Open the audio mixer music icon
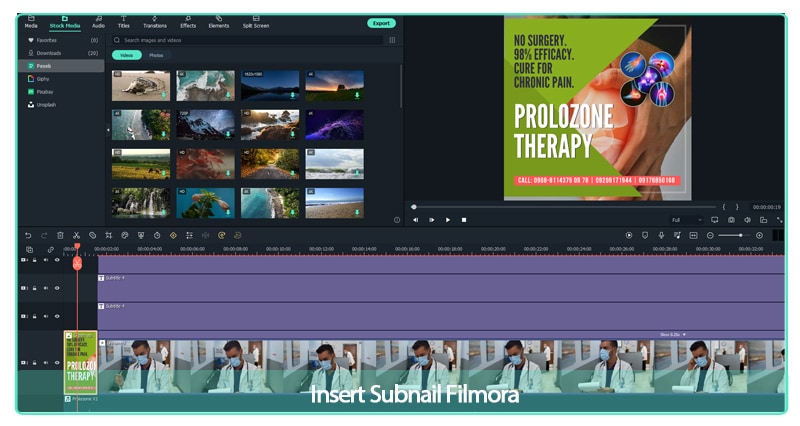Image resolution: width=800 pixels, height=426 pixels. tap(677, 235)
